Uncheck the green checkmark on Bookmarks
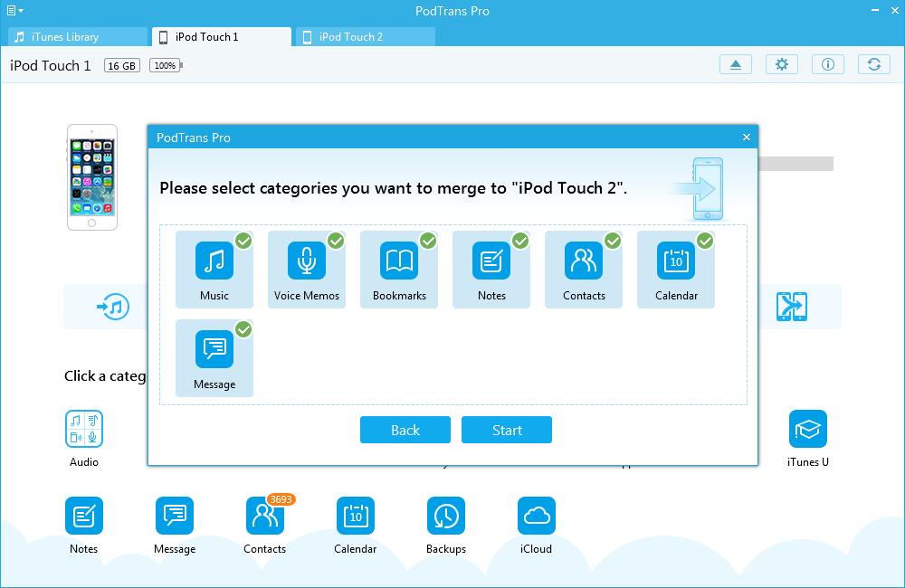 click(428, 241)
